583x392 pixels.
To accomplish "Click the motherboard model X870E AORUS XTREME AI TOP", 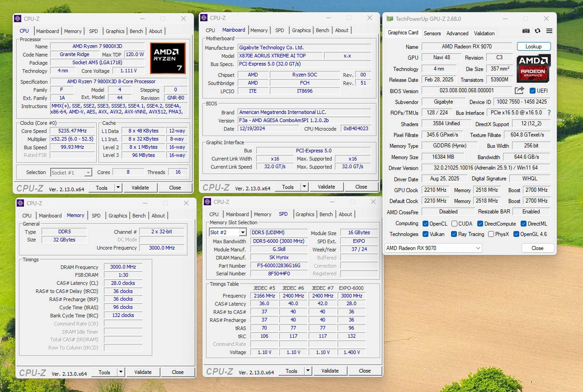I will tap(280, 56).
